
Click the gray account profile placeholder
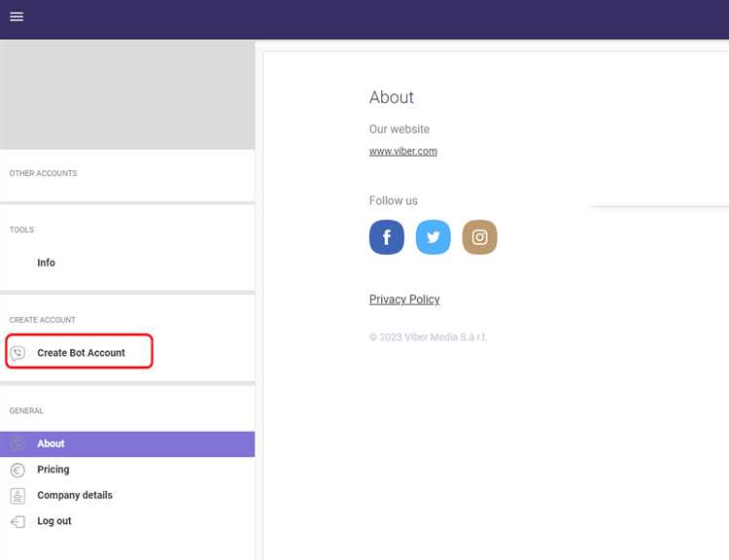[x=127, y=95]
